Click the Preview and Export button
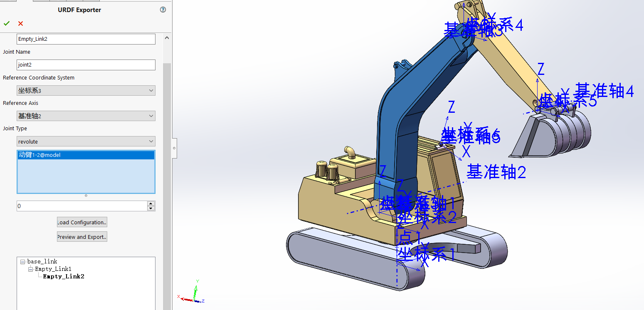The height and width of the screenshot is (310, 644). tap(82, 237)
